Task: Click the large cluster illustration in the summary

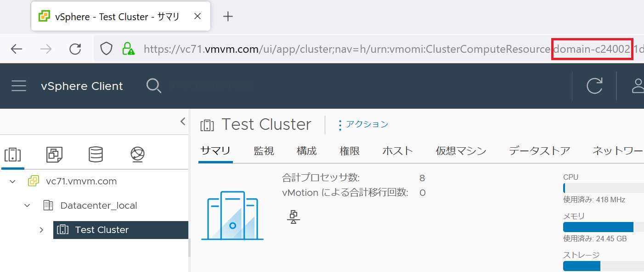Action: 232,216
